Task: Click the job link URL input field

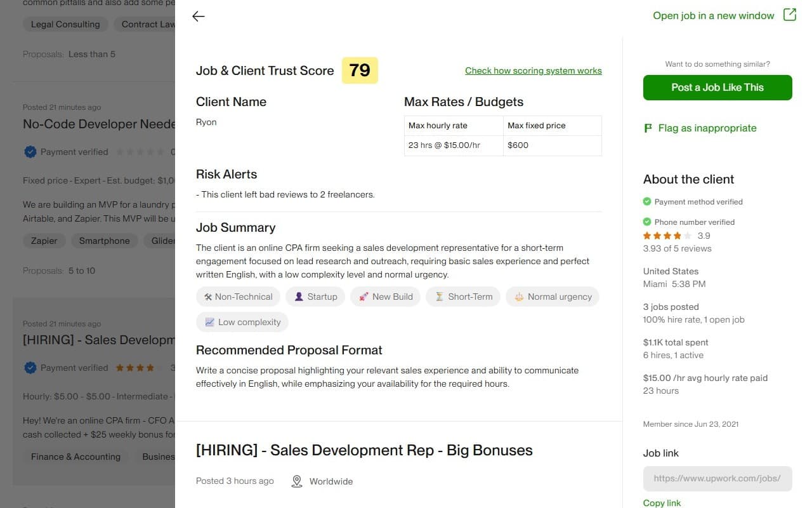Action: pyautogui.click(x=717, y=479)
